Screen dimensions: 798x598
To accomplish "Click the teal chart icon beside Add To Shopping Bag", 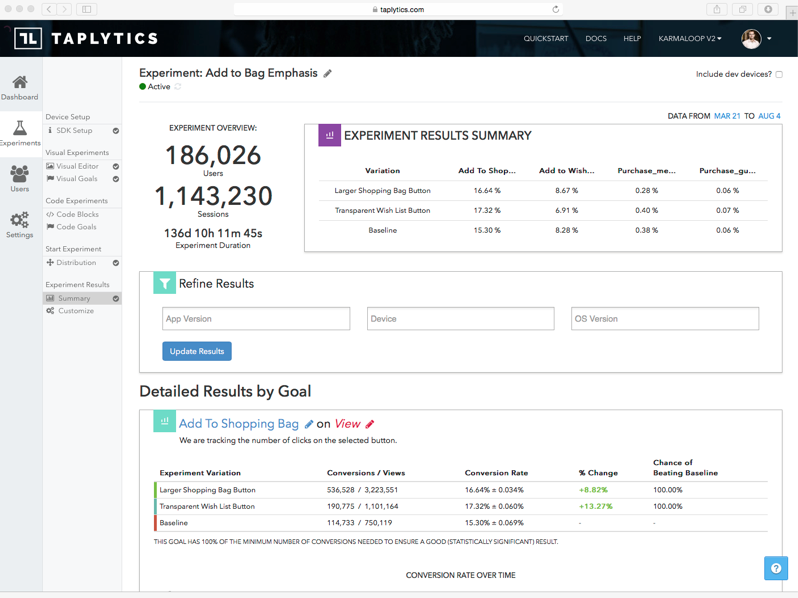I will pos(164,421).
